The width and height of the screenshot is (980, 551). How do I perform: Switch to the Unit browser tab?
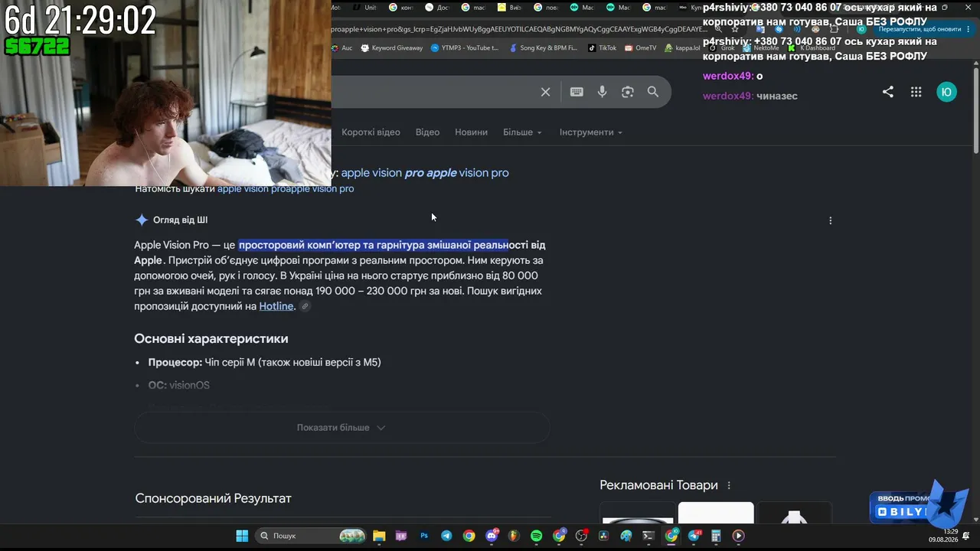[366, 8]
